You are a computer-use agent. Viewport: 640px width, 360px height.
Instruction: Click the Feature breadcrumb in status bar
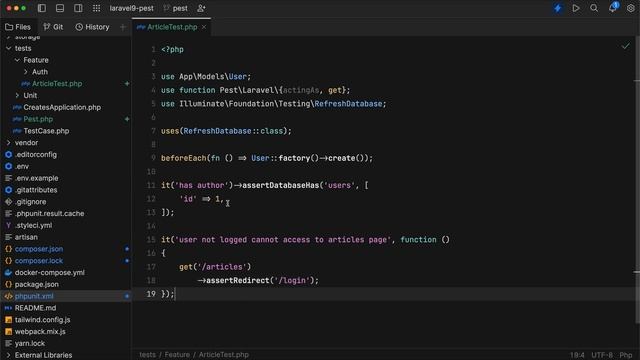point(177,355)
